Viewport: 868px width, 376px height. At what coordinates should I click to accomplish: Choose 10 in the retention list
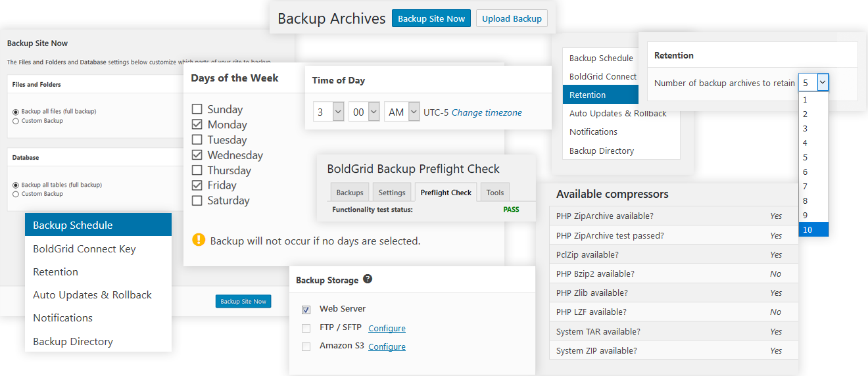pyautogui.click(x=813, y=229)
